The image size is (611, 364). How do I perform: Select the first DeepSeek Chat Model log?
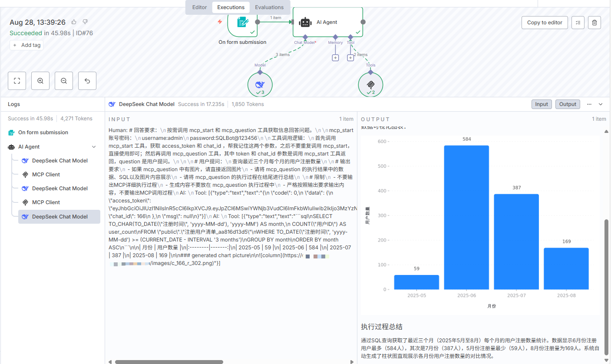click(x=59, y=161)
